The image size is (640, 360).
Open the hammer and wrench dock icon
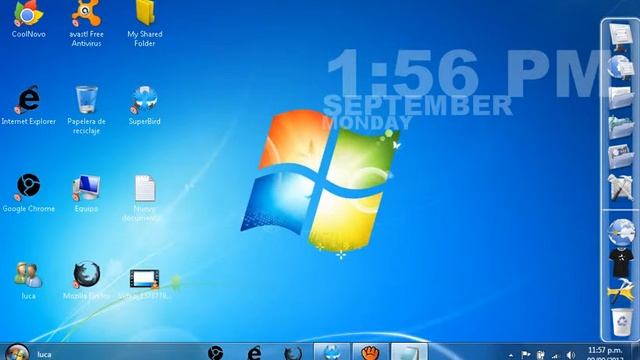coord(621,291)
